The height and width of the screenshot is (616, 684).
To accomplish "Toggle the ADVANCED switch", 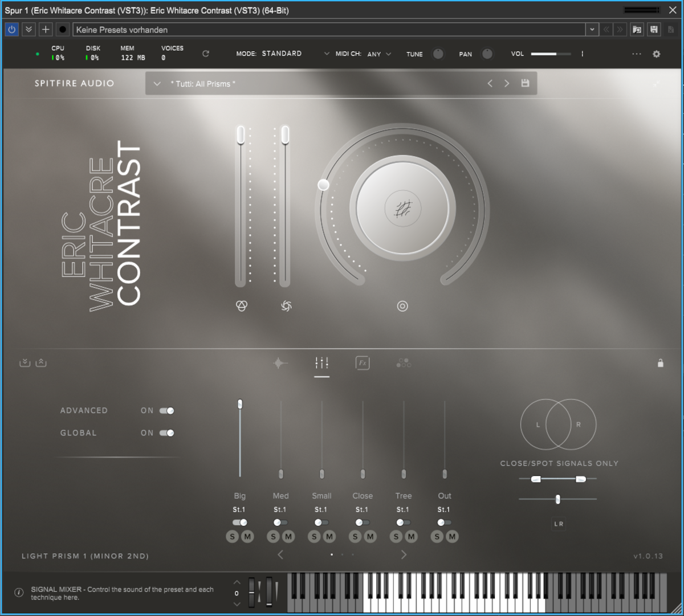I will 167,410.
